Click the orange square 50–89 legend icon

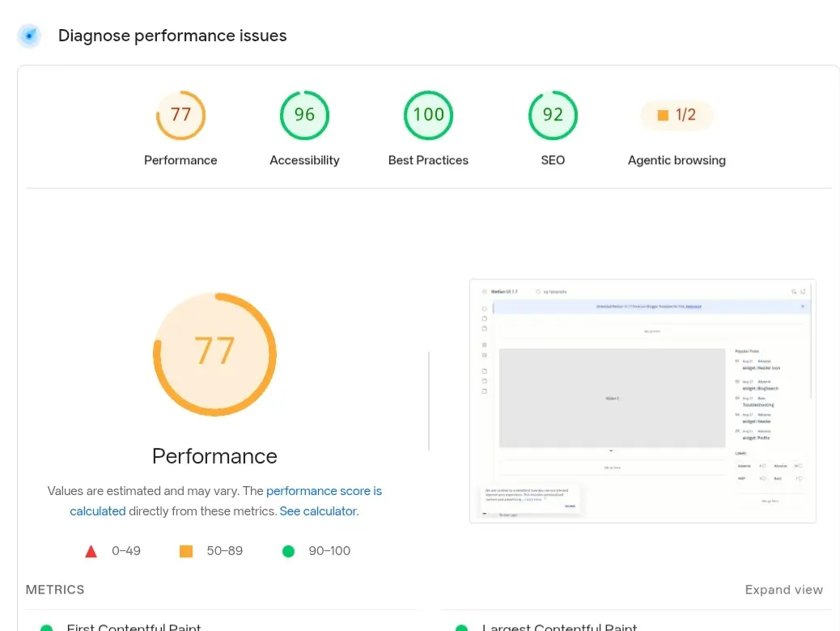(186, 551)
